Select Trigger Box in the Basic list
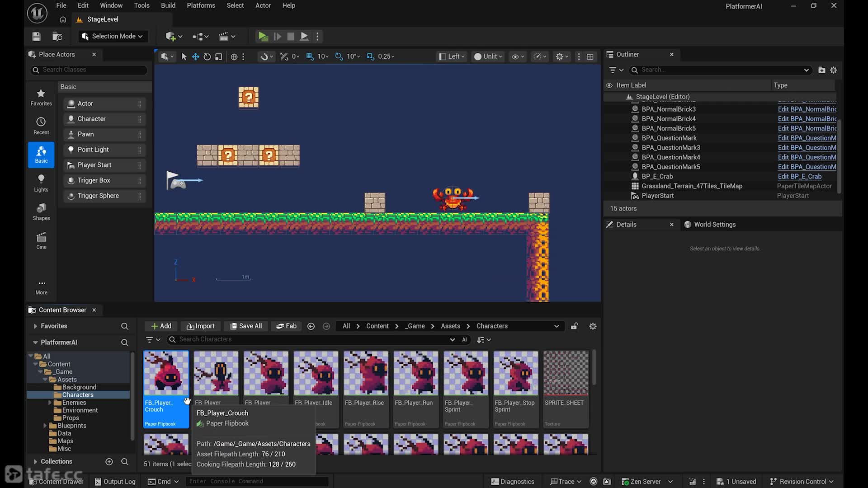The height and width of the screenshot is (488, 868). coord(104,180)
